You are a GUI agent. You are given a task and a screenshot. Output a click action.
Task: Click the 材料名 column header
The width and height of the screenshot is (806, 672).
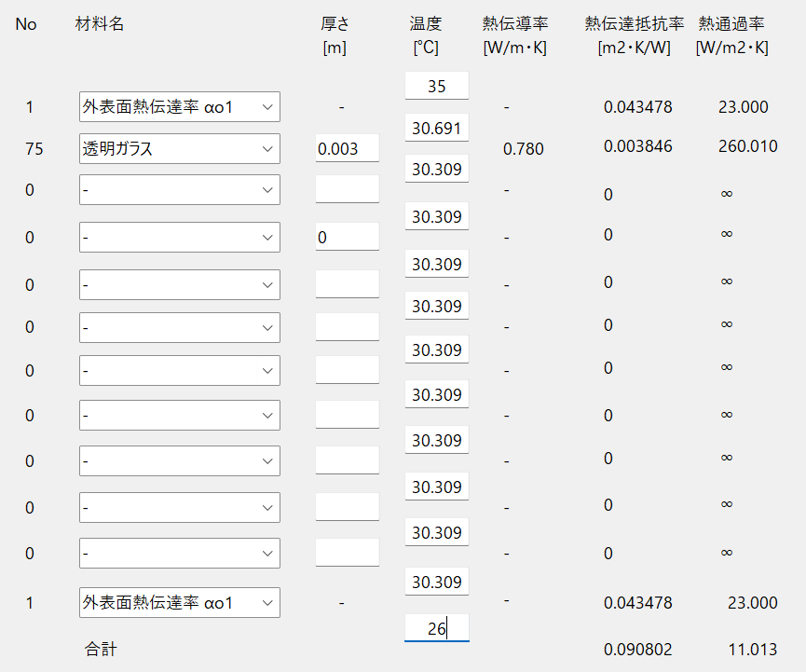[x=99, y=23]
